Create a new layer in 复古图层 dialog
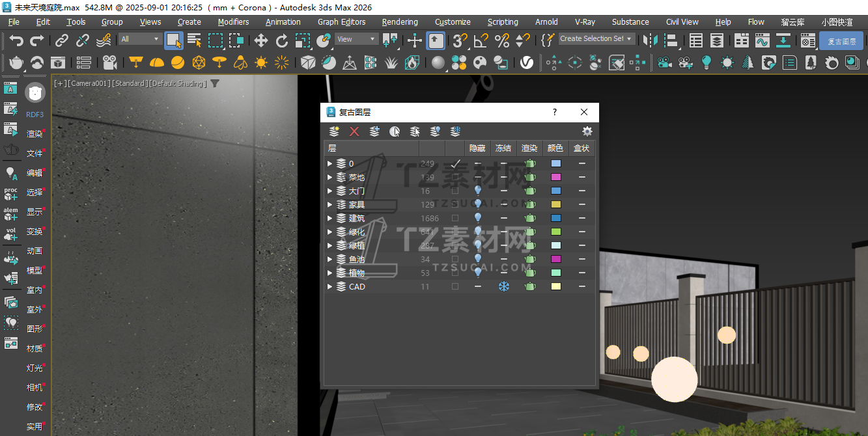Screen dimensions: 868x436 click(x=334, y=131)
